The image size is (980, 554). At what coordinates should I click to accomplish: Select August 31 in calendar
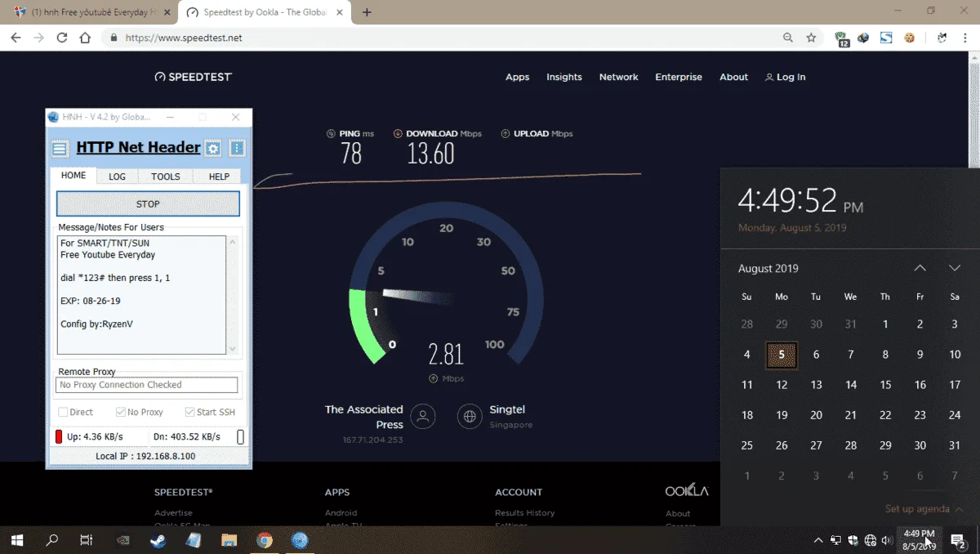point(955,445)
